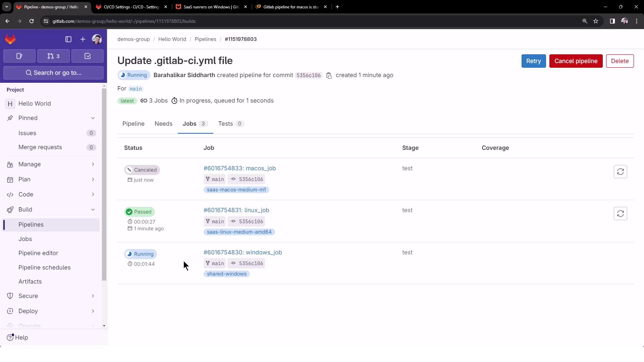Switch to the Tests tab
The image size is (644, 362).
pyautogui.click(x=225, y=124)
